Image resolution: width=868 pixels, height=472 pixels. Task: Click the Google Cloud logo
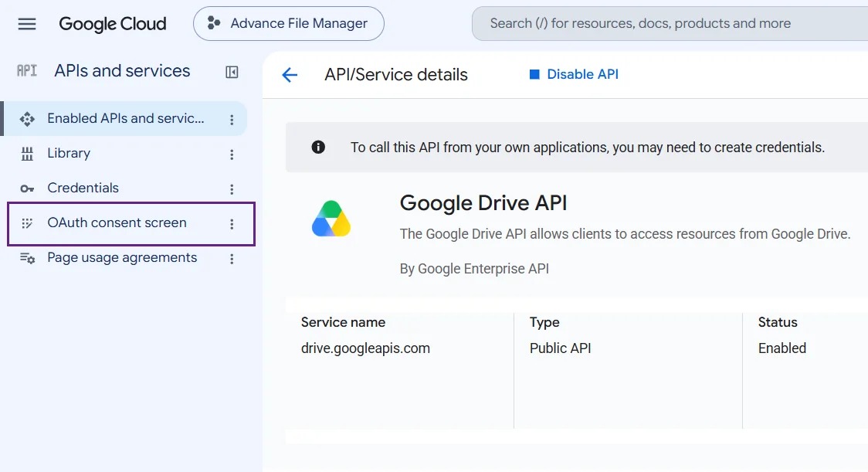(113, 24)
